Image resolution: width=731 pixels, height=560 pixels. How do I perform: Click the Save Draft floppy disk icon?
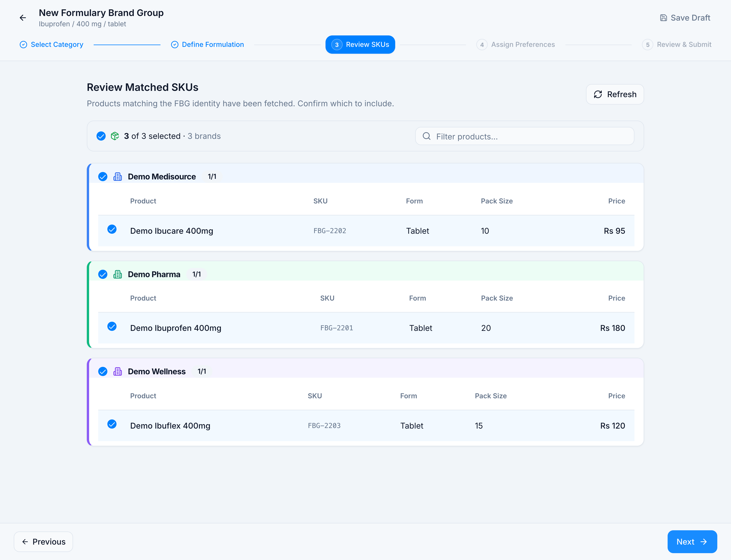tap(663, 18)
